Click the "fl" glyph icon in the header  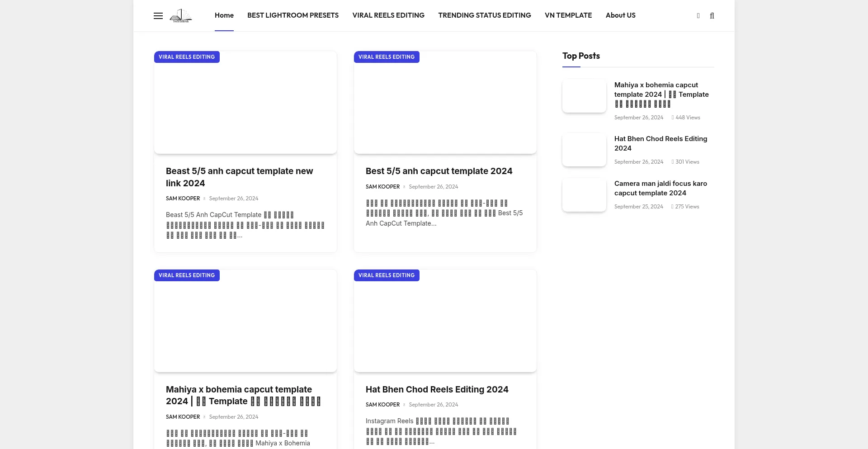[x=712, y=16]
